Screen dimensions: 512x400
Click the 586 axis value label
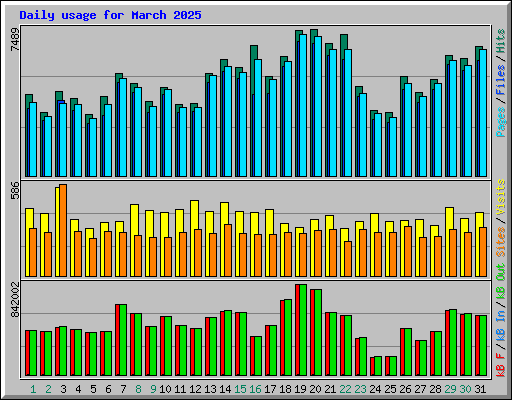[15, 190]
